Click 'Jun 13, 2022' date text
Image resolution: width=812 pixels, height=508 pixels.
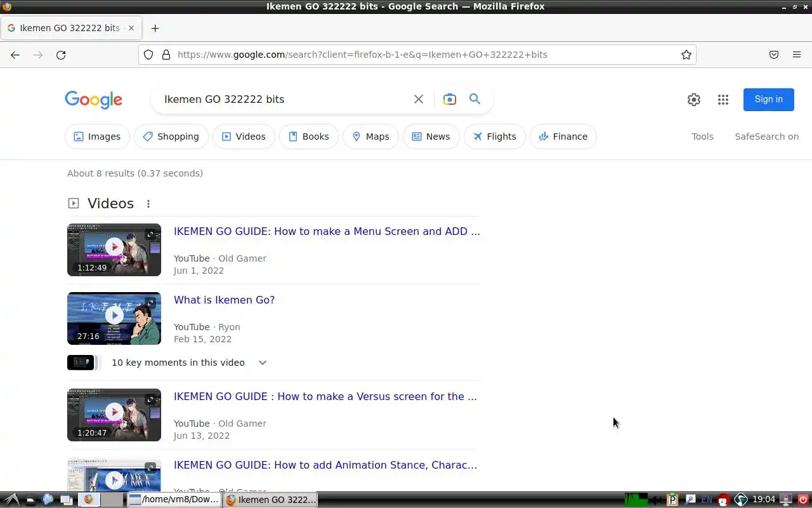pyautogui.click(x=202, y=436)
